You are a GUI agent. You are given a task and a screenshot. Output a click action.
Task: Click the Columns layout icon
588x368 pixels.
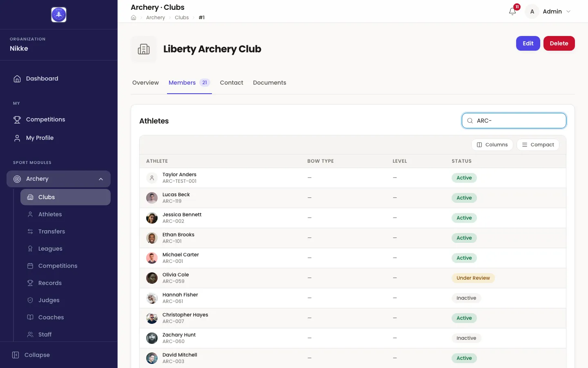coord(479,145)
